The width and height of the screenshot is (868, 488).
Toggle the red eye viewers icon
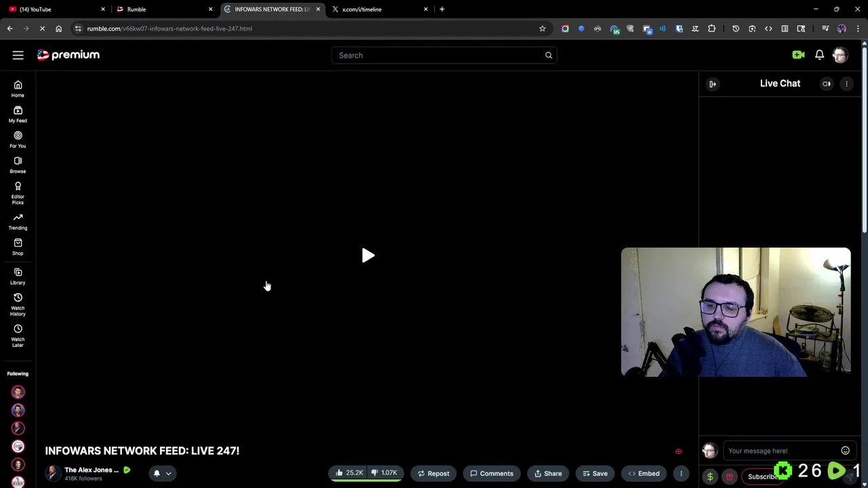678,451
